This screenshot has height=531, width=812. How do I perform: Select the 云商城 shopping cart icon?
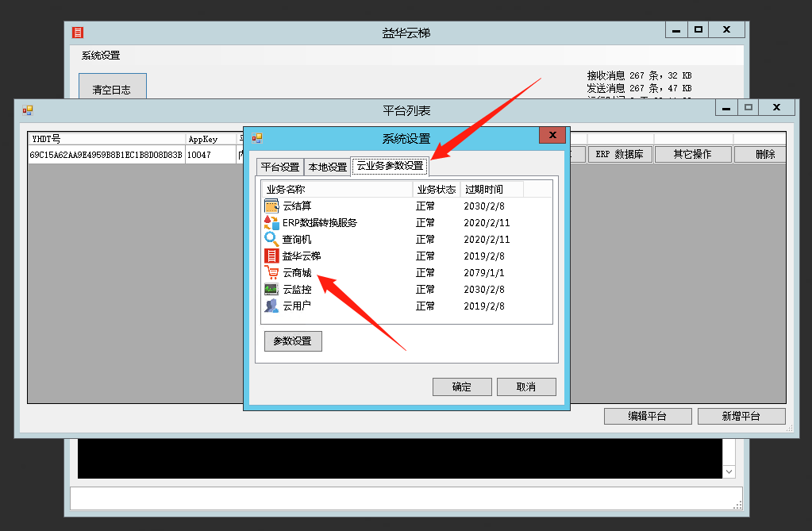(x=271, y=272)
